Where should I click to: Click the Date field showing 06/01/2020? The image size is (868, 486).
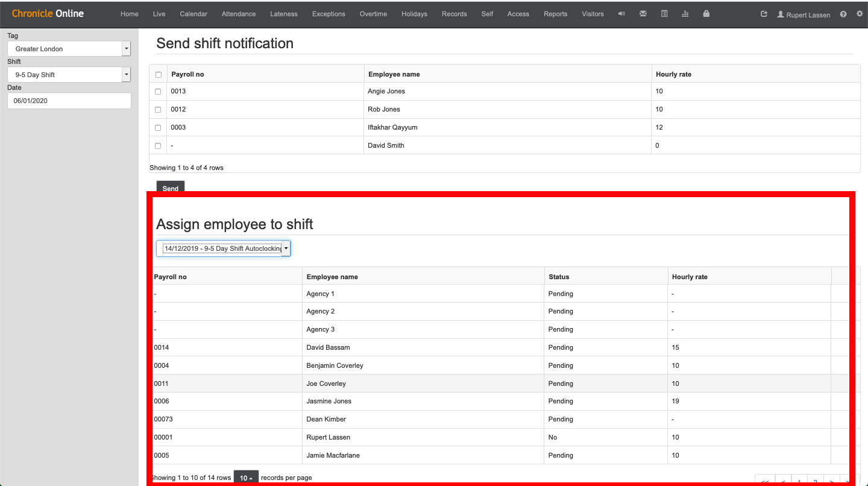69,101
